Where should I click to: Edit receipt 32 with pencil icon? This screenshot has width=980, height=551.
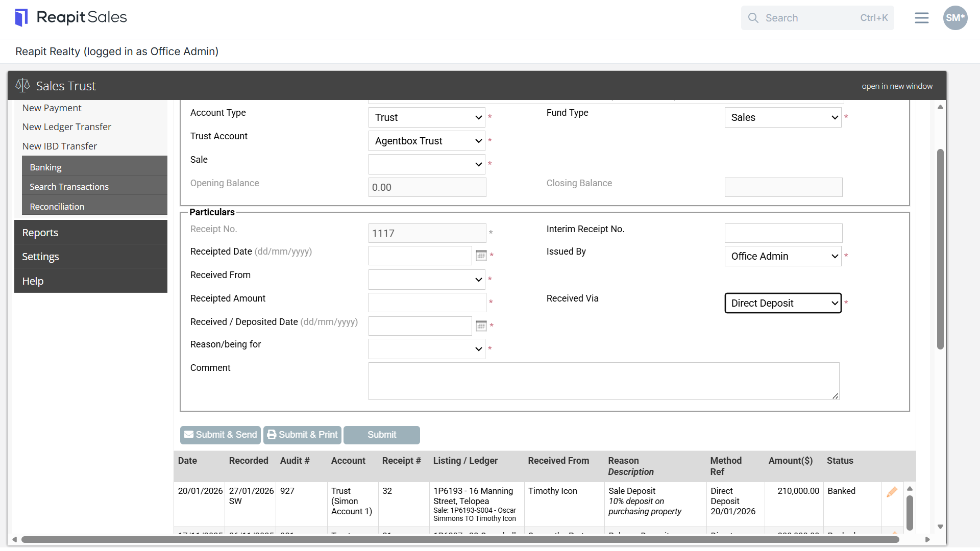point(892,492)
